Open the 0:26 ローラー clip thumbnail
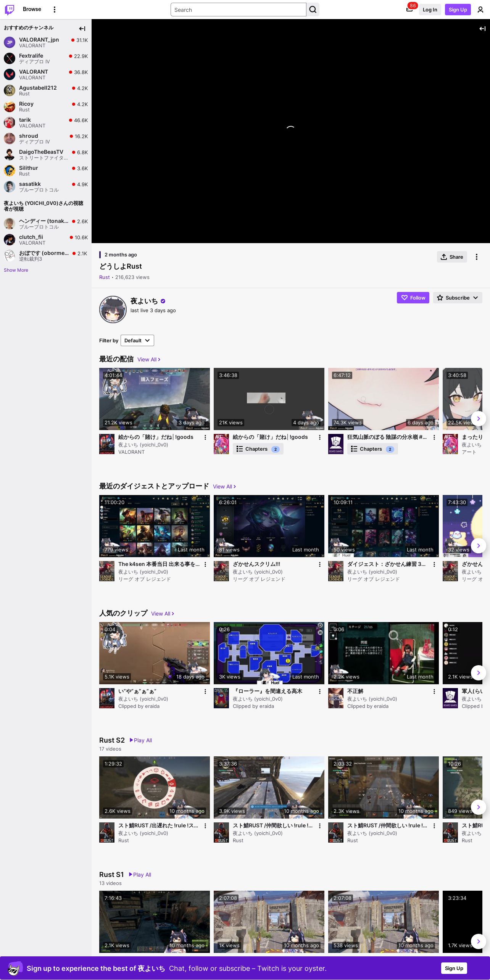 click(269, 653)
